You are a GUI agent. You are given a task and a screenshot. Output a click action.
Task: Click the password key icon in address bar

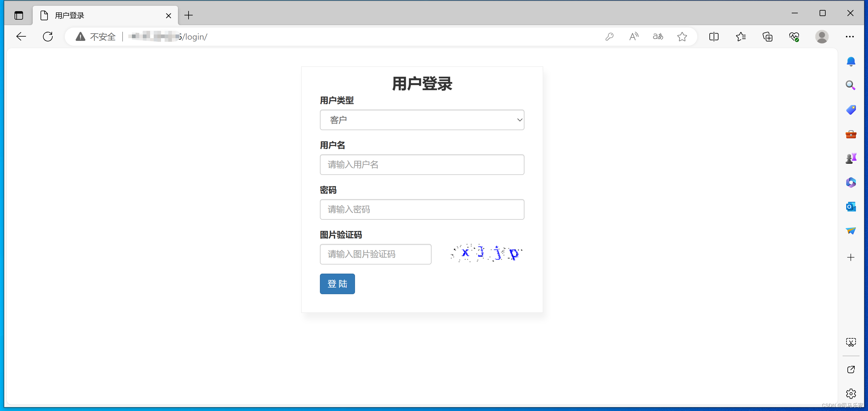(x=609, y=36)
